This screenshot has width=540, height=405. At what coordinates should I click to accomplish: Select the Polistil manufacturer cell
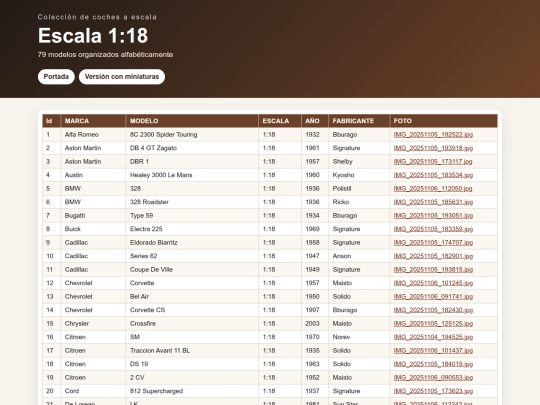pos(359,189)
